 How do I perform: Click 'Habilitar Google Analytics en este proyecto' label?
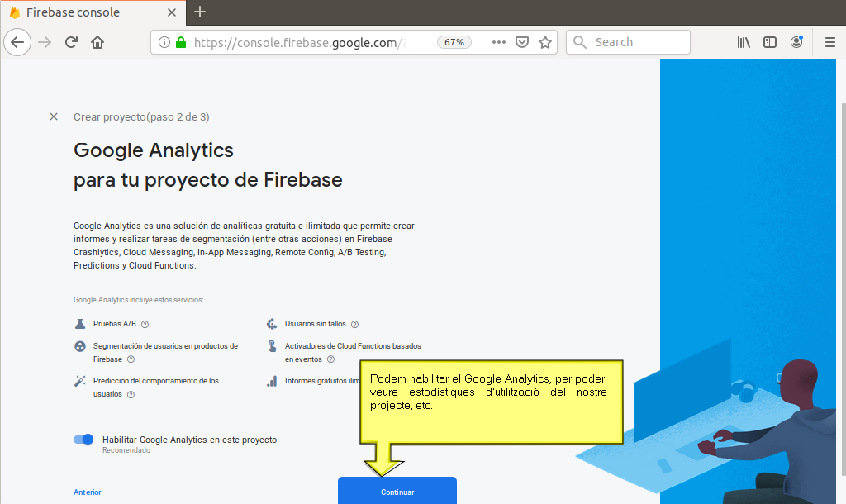click(x=189, y=440)
